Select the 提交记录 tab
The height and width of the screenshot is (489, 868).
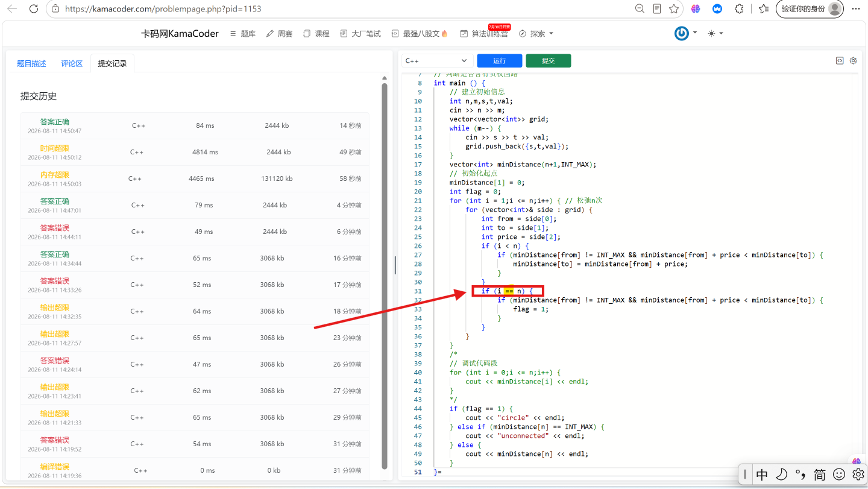pyautogui.click(x=113, y=63)
